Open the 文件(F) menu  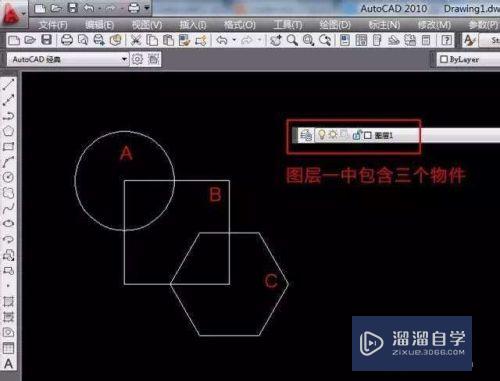(53, 25)
